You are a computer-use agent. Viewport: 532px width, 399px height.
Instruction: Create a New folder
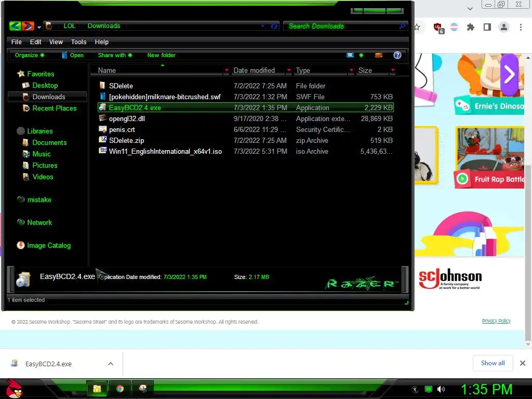[x=161, y=55]
